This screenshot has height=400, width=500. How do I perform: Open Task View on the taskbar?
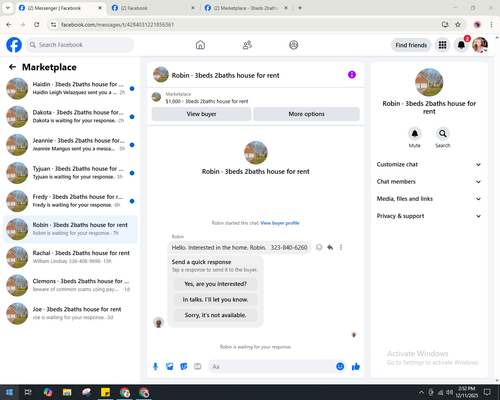tap(28, 392)
